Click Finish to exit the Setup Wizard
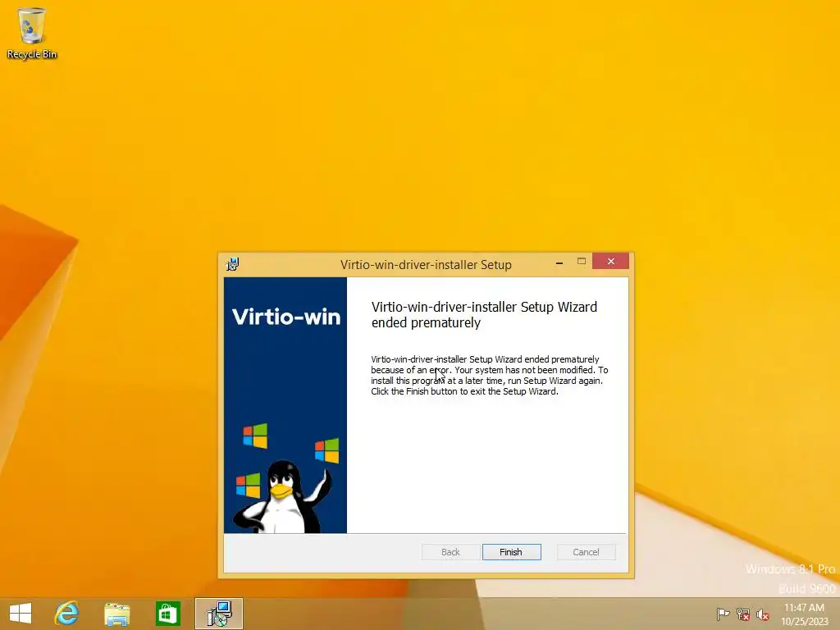The height and width of the screenshot is (630, 840). click(x=511, y=552)
